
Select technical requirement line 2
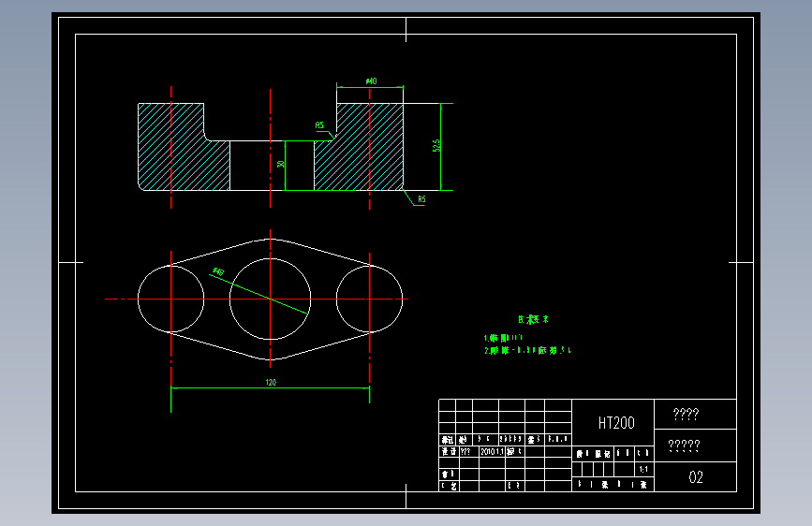pos(527,350)
